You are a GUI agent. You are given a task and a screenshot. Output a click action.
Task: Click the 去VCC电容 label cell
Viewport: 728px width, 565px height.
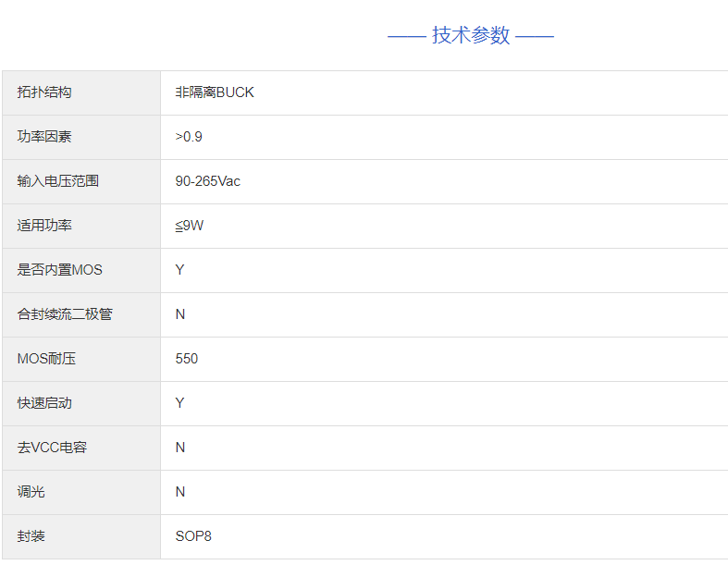click(52, 448)
